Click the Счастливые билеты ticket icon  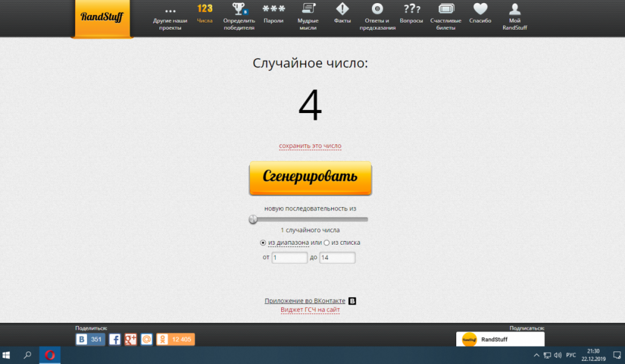coord(446,9)
